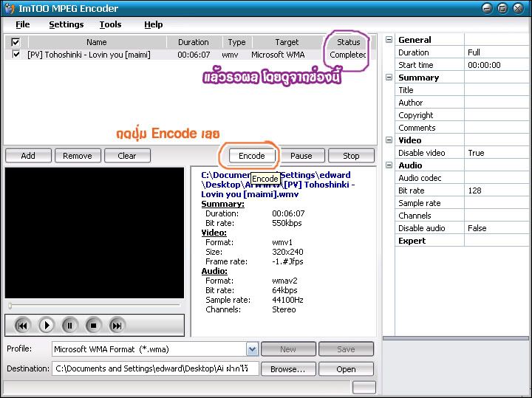Sort list by the Name column header
532x398 pixels.
pos(97,42)
